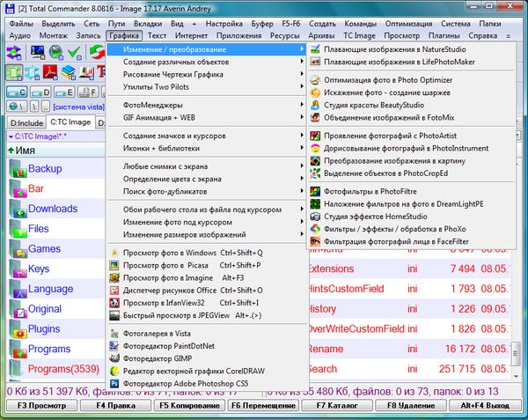Image resolution: width=528 pixels, height=420 pixels.
Task: Open the TC Image menu
Action: point(359,36)
